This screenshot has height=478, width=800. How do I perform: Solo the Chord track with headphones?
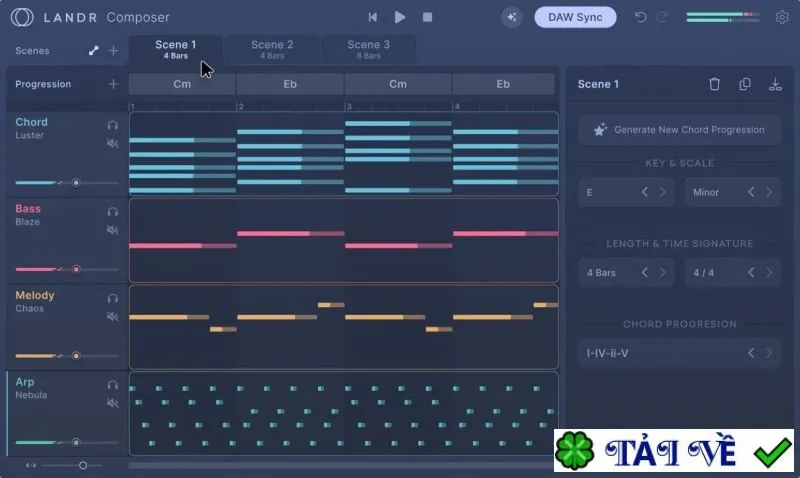(x=113, y=125)
